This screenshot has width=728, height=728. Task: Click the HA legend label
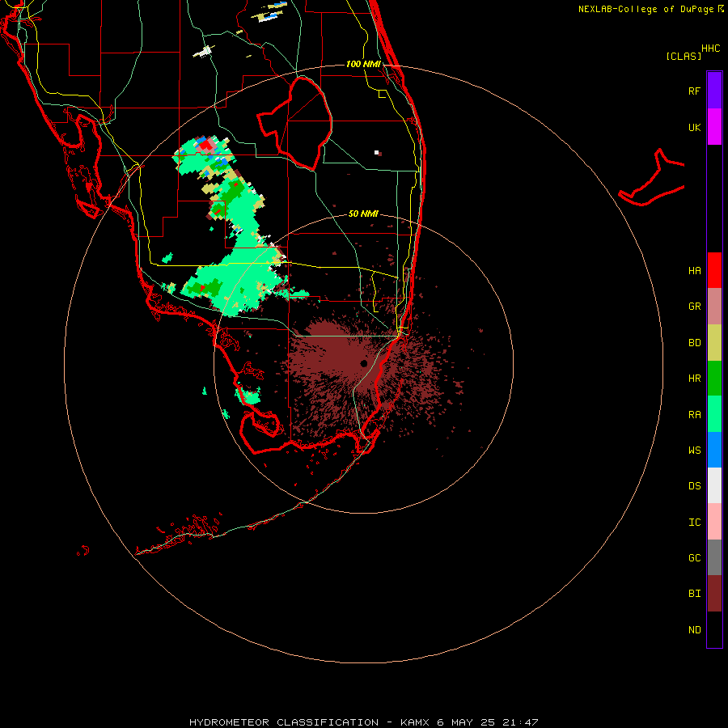pyautogui.click(x=694, y=271)
